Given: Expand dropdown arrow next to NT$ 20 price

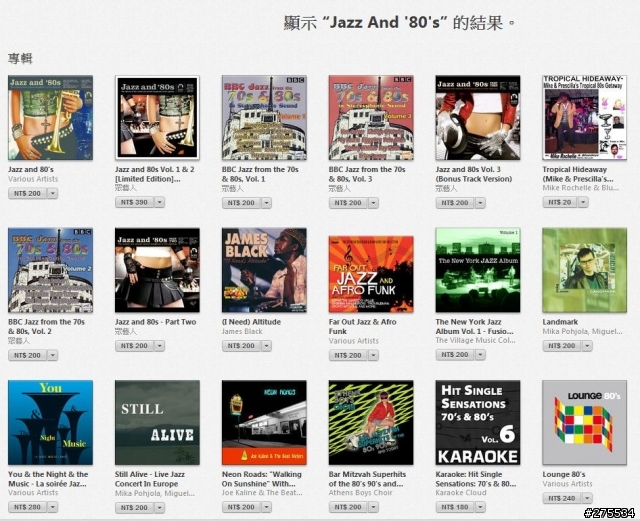Looking at the screenshot, I should point(583,202).
